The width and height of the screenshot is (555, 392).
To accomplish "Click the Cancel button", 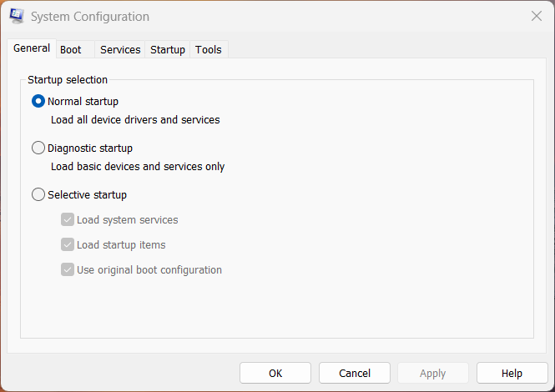I will coord(355,373).
